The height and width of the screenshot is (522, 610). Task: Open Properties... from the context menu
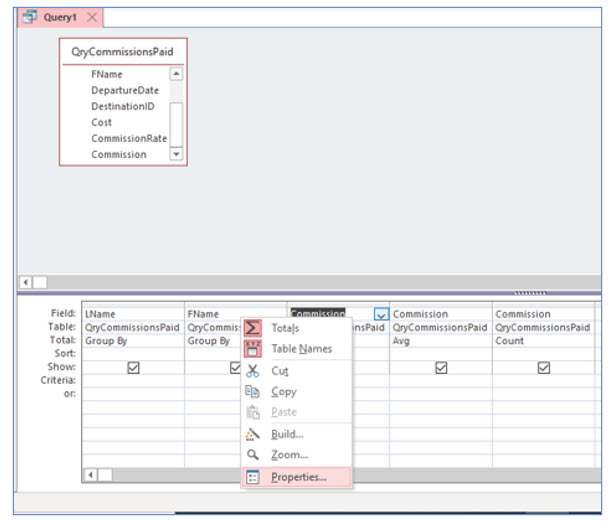coord(296,477)
